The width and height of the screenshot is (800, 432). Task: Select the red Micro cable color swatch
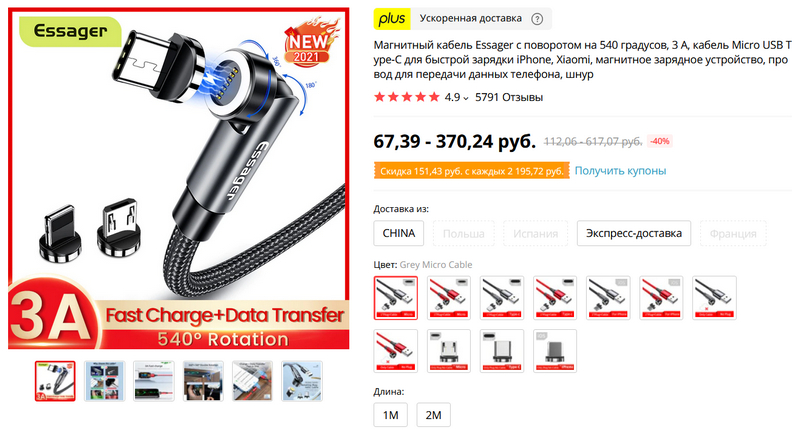click(x=449, y=298)
